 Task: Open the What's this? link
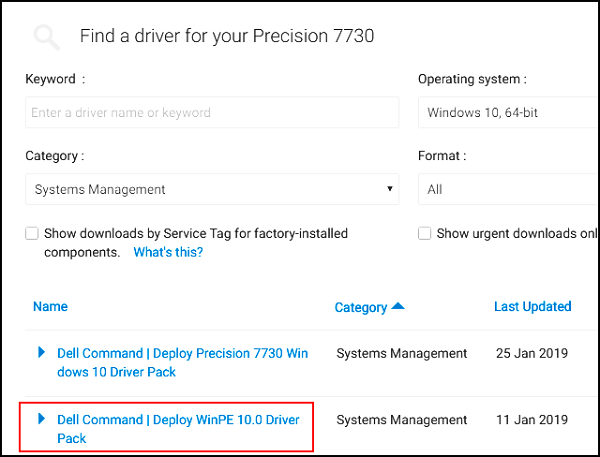[x=168, y=252]
